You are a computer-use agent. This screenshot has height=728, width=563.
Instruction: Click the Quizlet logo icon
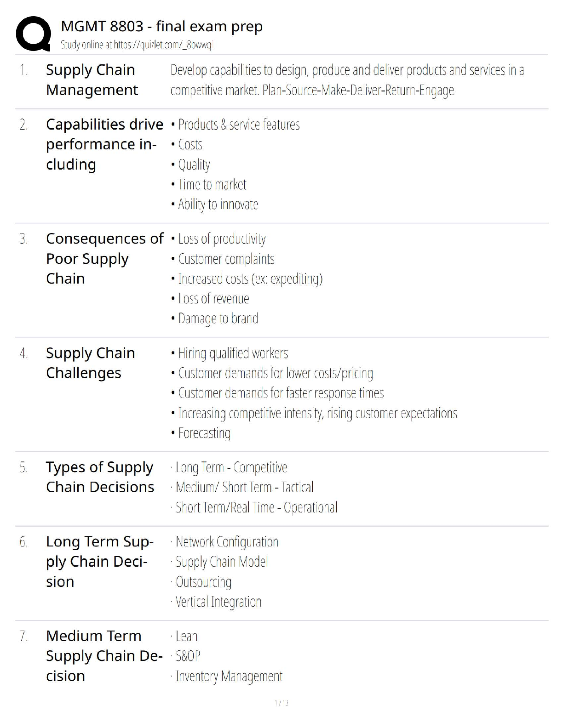pyautogui.click(x=33, y=33)
